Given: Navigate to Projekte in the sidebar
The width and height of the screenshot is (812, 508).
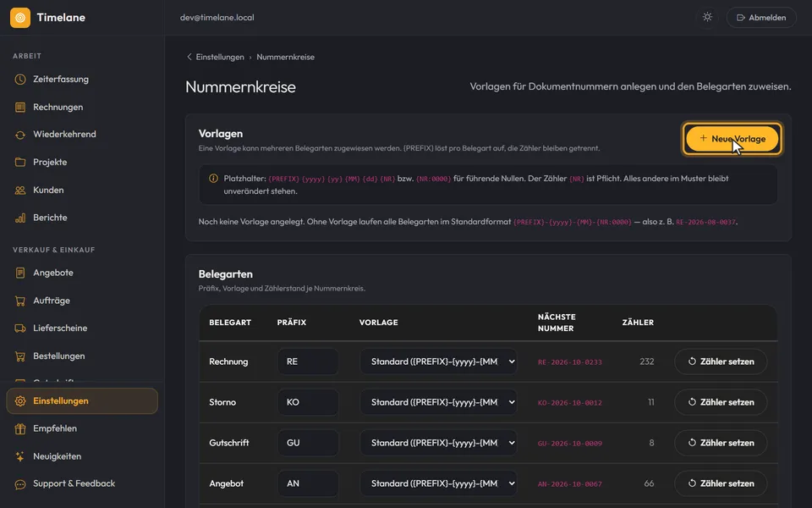Looking at the screenshot, I should [82, 163].
